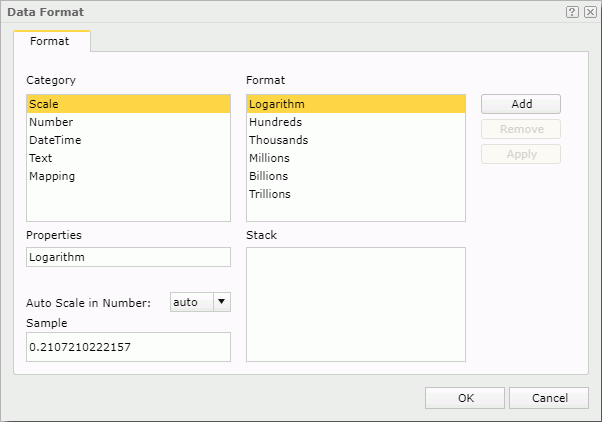Choose the Thousands format
602x422 pixels.
tap(356, 140)
